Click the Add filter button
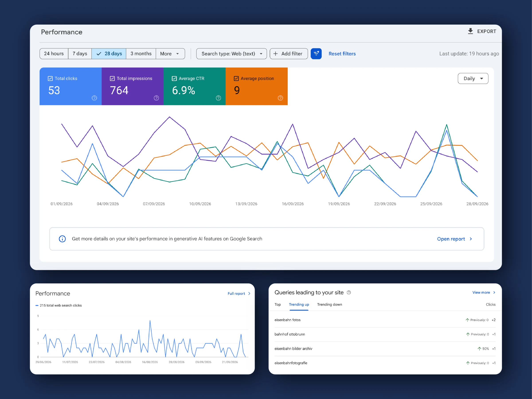This screenshot has width=532, height=399. [289, 54]
